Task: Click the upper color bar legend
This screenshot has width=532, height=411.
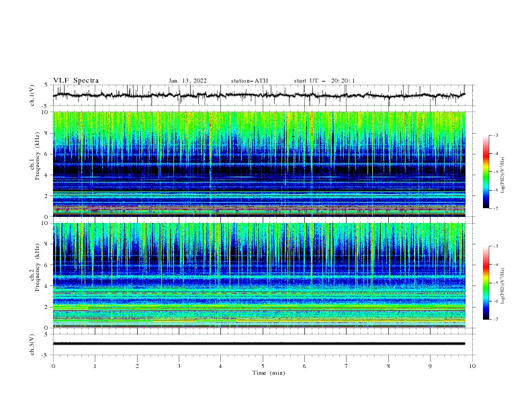Action: [x=486, y=172]
